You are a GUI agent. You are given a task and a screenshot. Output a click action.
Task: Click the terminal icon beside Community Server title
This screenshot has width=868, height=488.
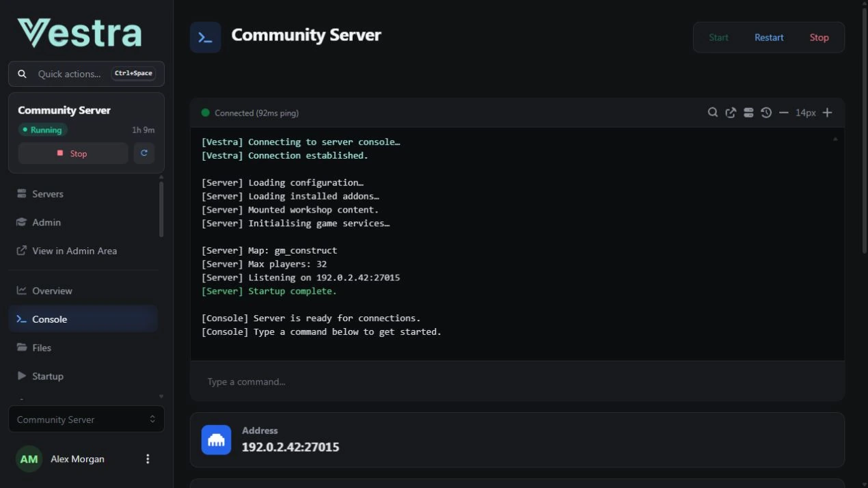point(205,38)
